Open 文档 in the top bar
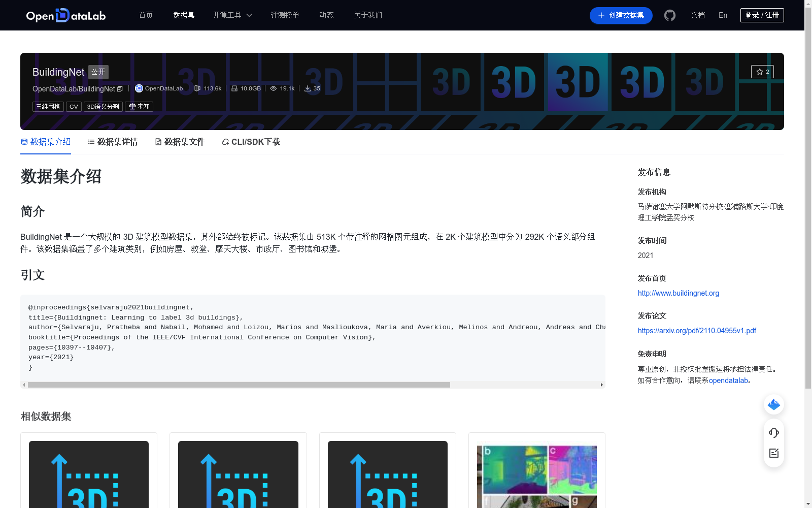This screenshot has height=508, width=812. point(698,15)
